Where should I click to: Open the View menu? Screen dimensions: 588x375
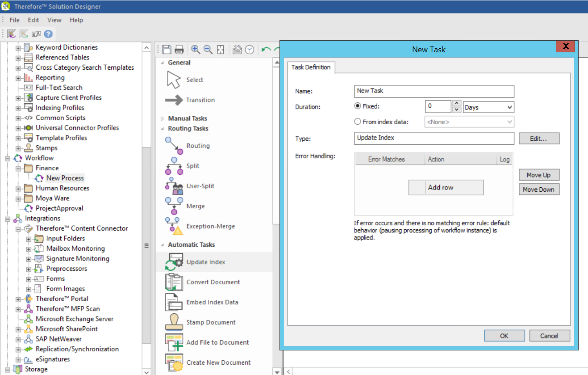(x=54, y=20)
